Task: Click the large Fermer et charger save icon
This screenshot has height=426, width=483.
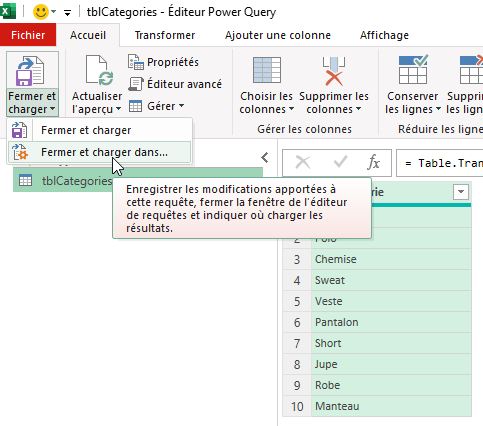Action: (x=30, y=71)
